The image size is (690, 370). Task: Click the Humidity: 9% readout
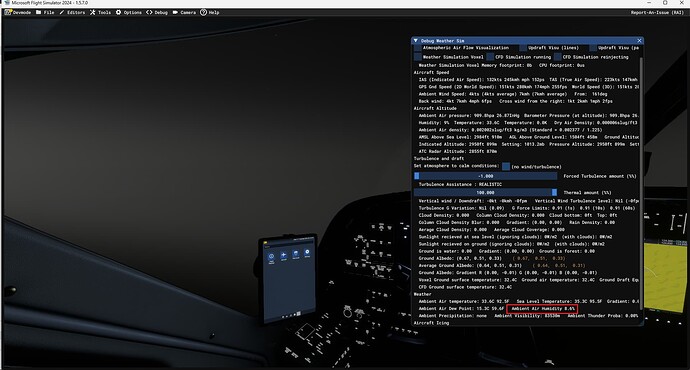[434, 123]
